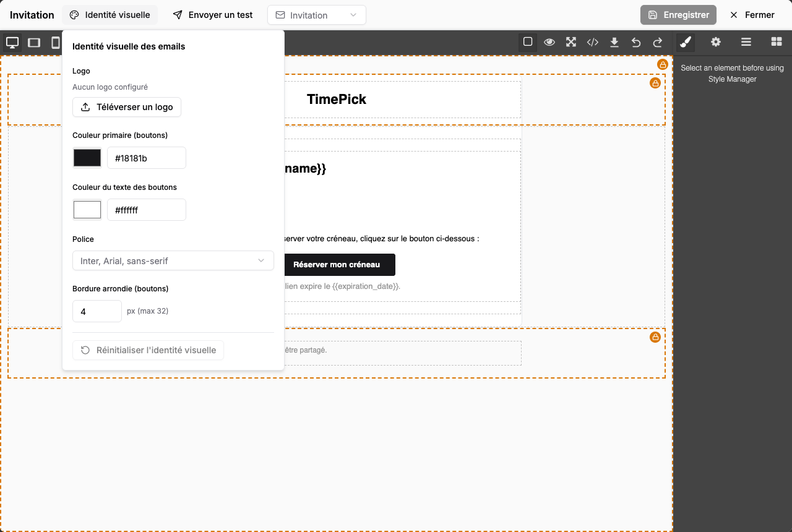Toggle component outlines square icon

click(x=528, y=42)
